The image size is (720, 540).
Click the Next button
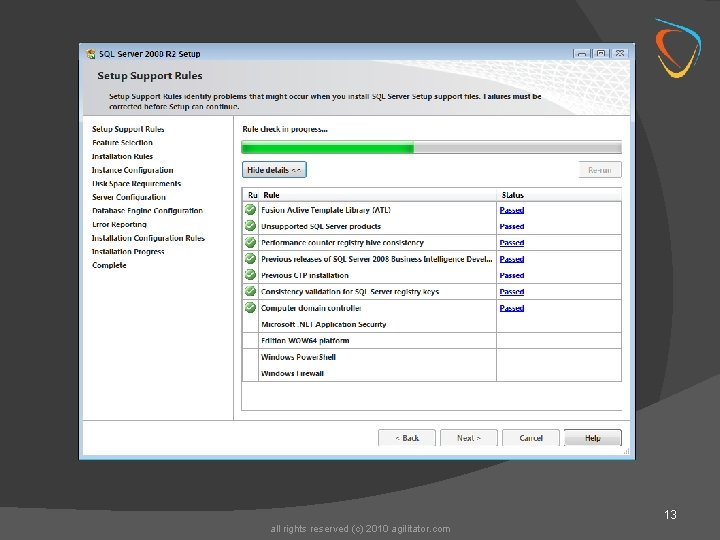pos(469,438)
